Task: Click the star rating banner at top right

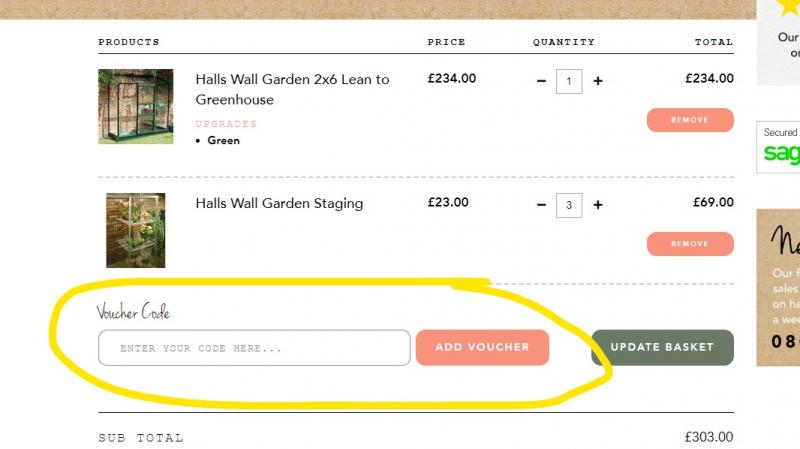Action: (778, 42)
